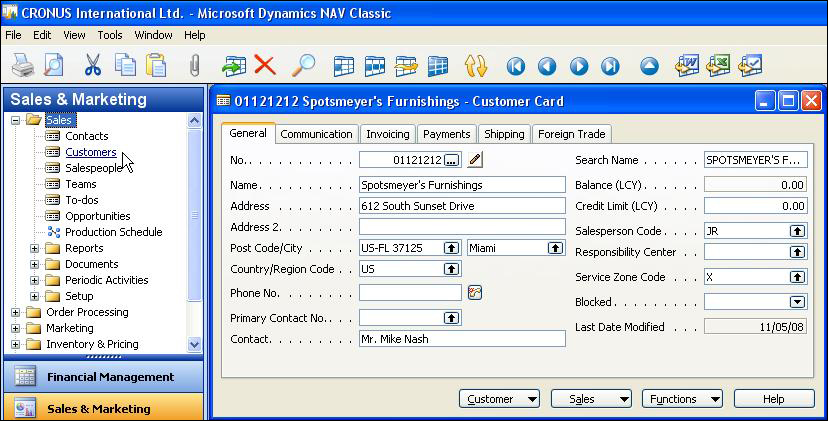The width and height of the screenshot is (828, 421).
Task: Open the File menu
Action: [13, 35]
